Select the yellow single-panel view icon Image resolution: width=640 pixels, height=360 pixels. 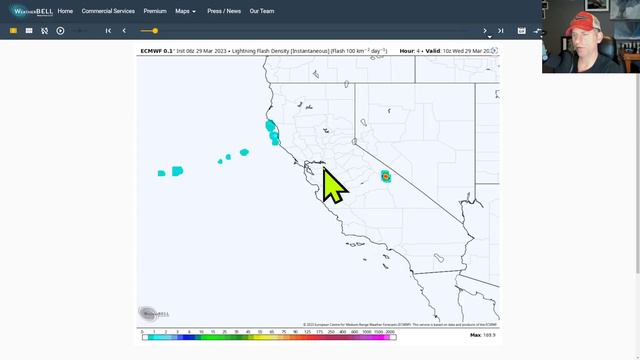[x=13, y=31]
